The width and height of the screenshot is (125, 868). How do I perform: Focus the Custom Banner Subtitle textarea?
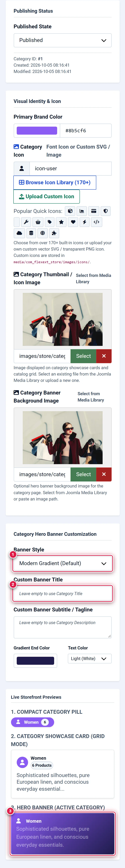click(62, 627)
